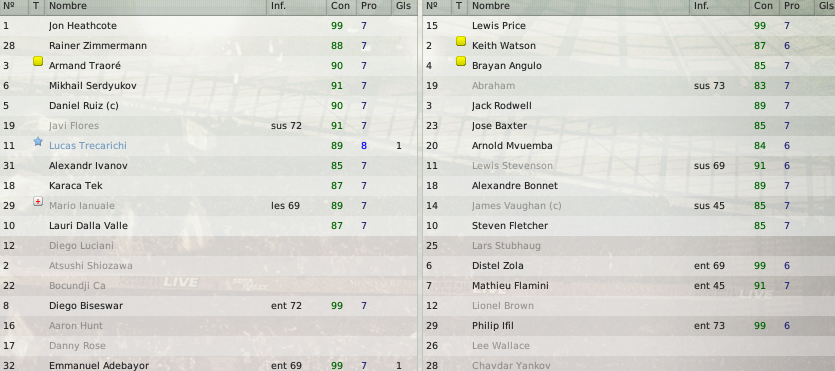Select Steven Fletcher in right squad

coord(629,226)
